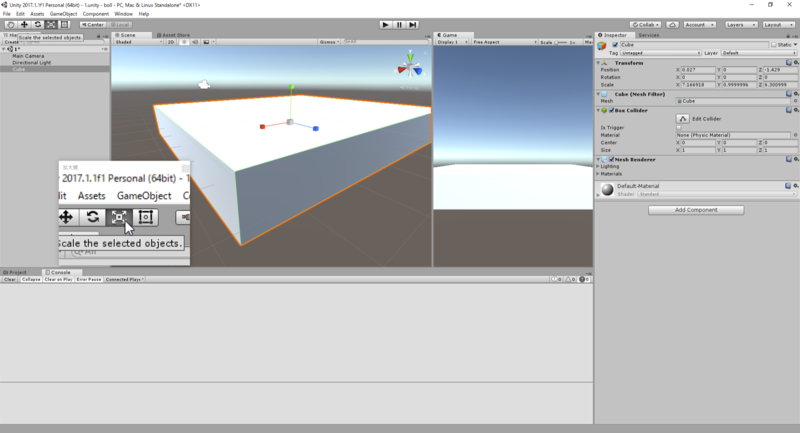Click the cloud Services icon button
This screenshot has height=433, width=800.
(x=672, y=24)
